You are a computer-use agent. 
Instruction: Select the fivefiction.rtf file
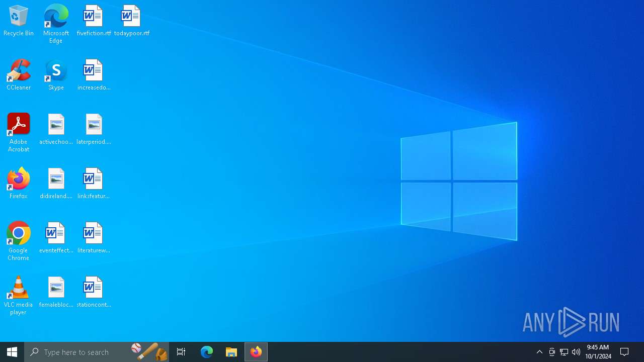pos(94,21)
